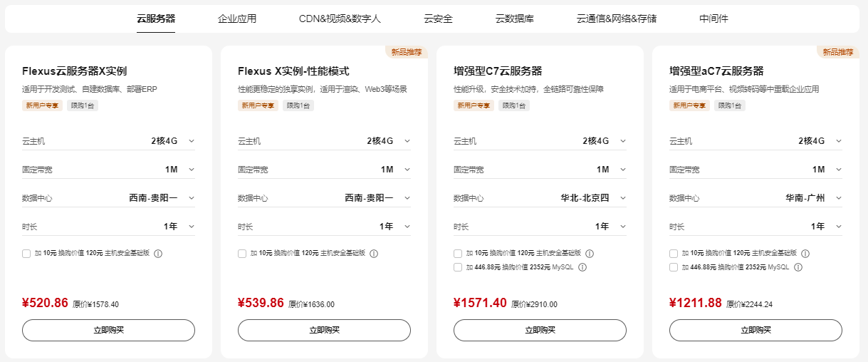Viewport: 868px width, 362px height.
Task: Switch to 企业应用 tab
Action: coord(237,19)
